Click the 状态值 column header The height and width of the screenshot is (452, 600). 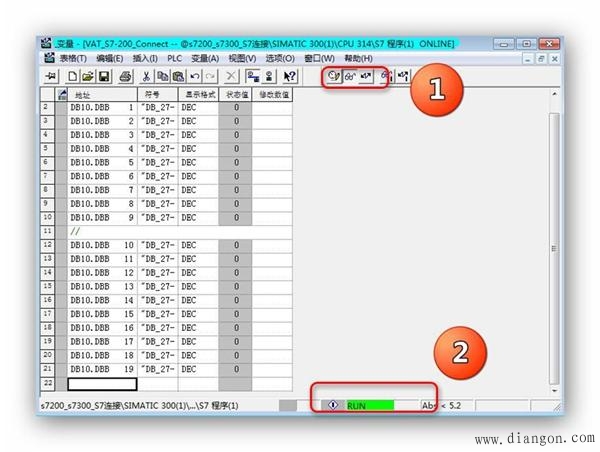[235, 95]
